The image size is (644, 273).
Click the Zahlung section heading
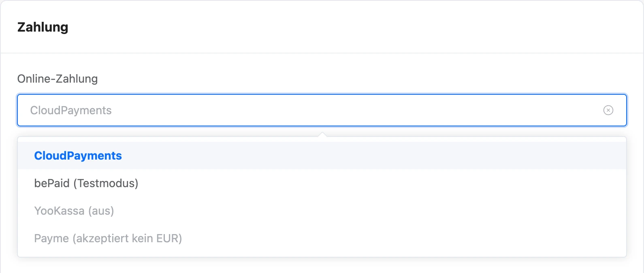43,27
